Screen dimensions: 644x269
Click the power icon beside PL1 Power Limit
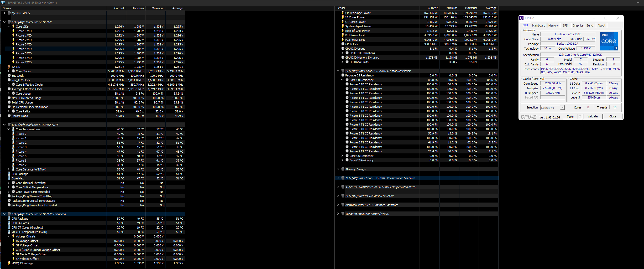343,35
